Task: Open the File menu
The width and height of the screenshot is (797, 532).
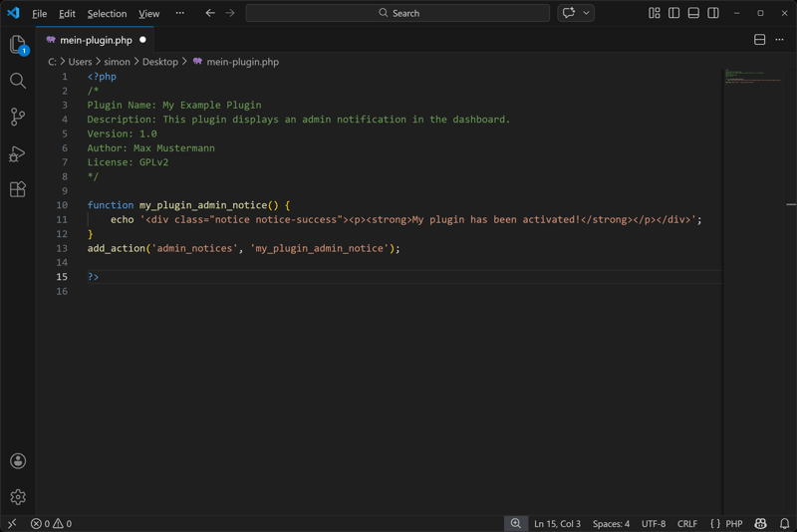Action: 40,14
